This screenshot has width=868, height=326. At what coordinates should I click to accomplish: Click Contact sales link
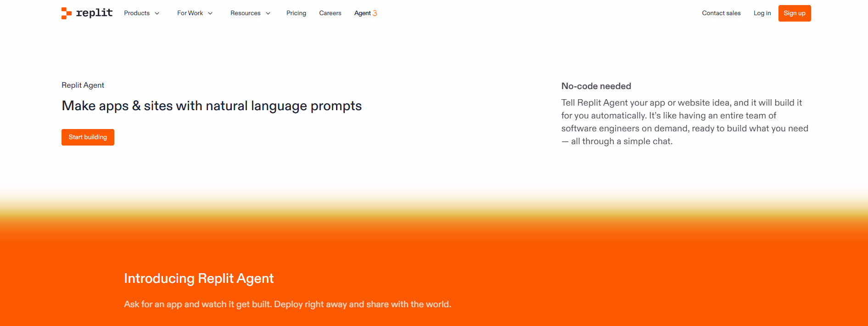(x=721, y=13)
